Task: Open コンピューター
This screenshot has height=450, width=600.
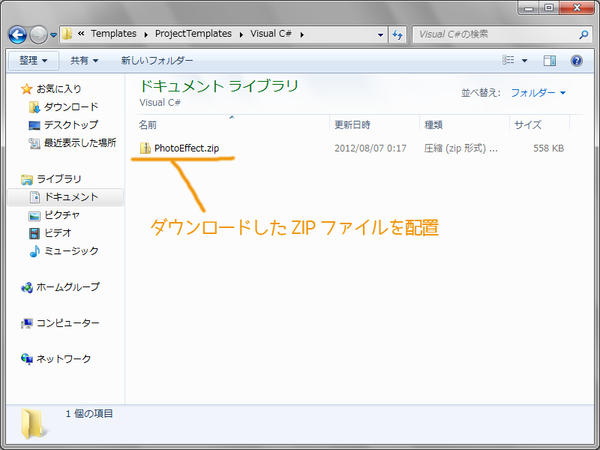Action: [68, 323]
